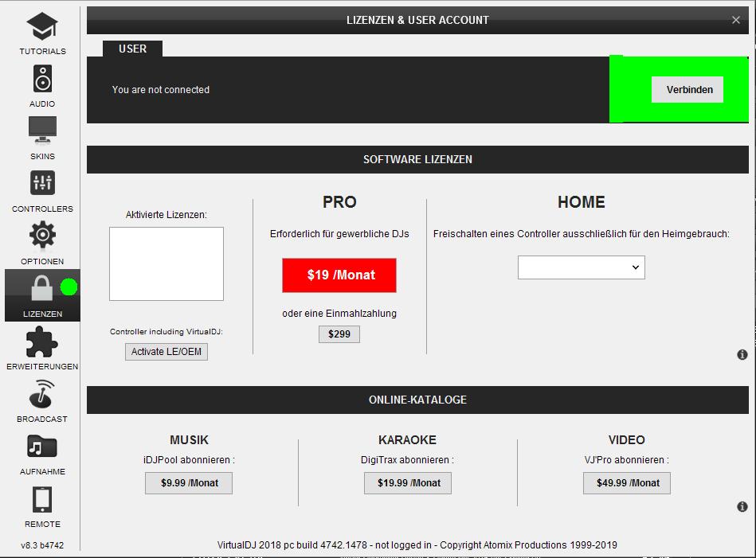The height and width of the screenshot is (558, 756).
Task: Open the Tutorials graduation cap icon
Action: click(42, 26)
